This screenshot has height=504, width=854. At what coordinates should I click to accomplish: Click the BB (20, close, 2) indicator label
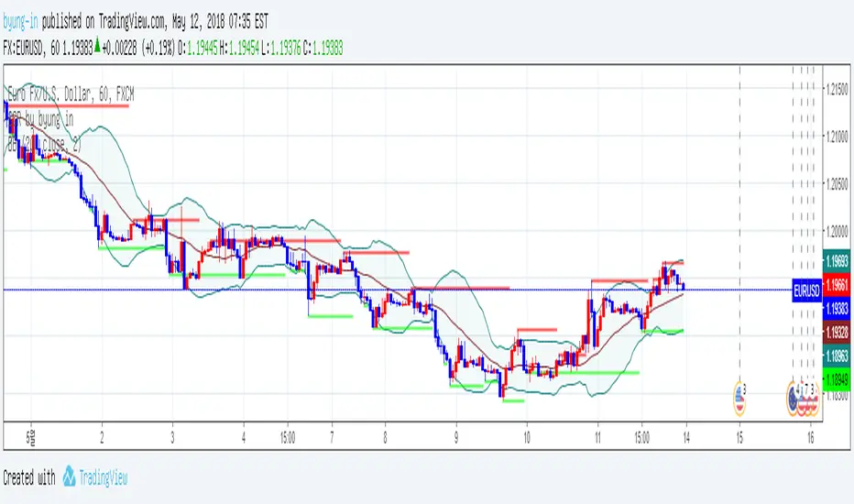point(44,145)
